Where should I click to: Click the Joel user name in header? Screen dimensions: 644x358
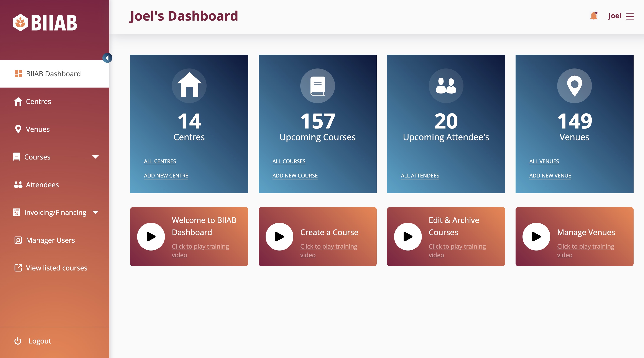point(614,16)
